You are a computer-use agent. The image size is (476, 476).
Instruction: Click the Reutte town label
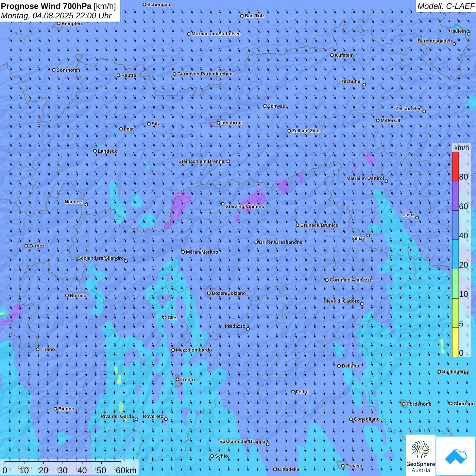(129, 75)
